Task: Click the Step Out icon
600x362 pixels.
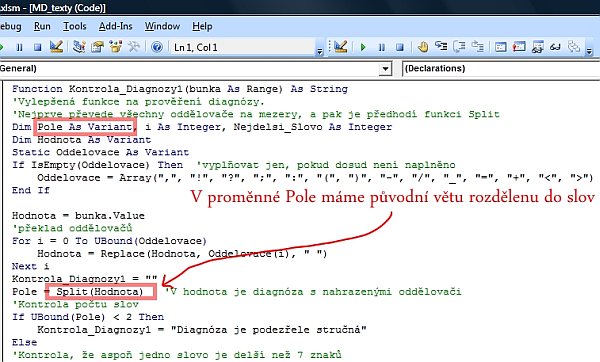Action: 478,47
